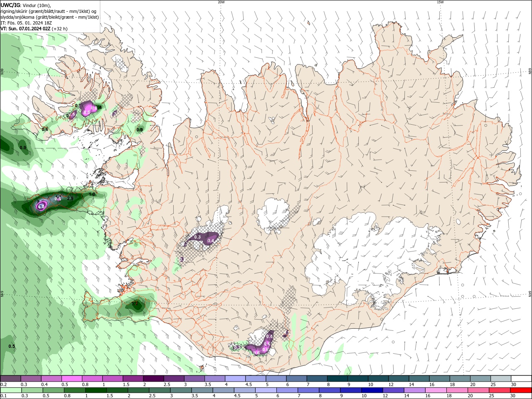The height and width of the screenshot is (399, 532).
Task: Click the 2.9 precipitation value on Snæfellsnes
Action: [70, 198]
